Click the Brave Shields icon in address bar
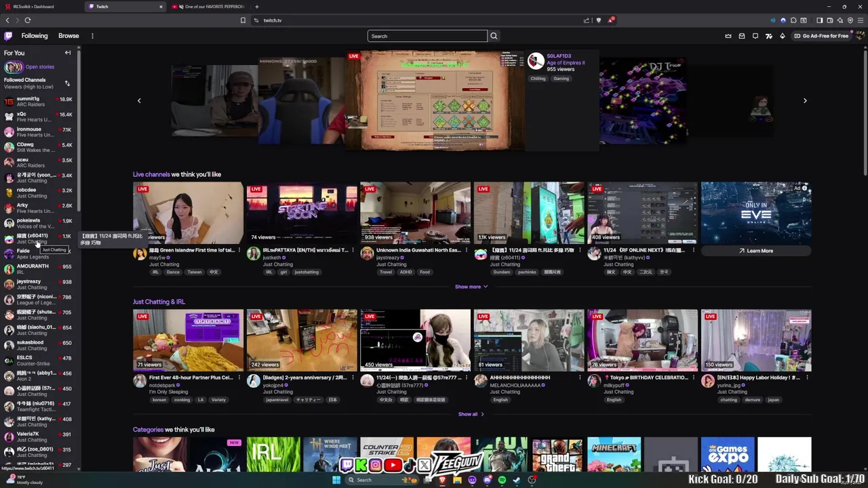 [x=598, y=20]
